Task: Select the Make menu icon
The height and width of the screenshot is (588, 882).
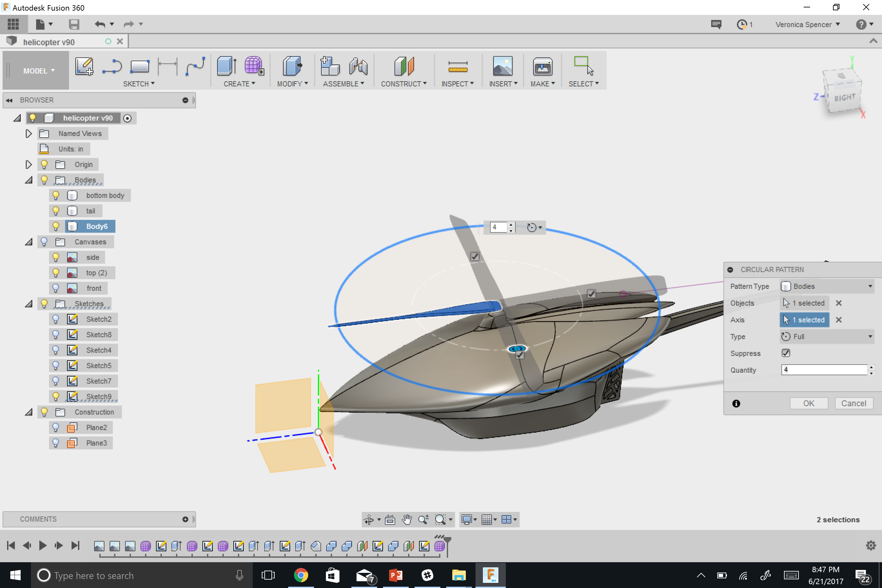Action: 541,66
